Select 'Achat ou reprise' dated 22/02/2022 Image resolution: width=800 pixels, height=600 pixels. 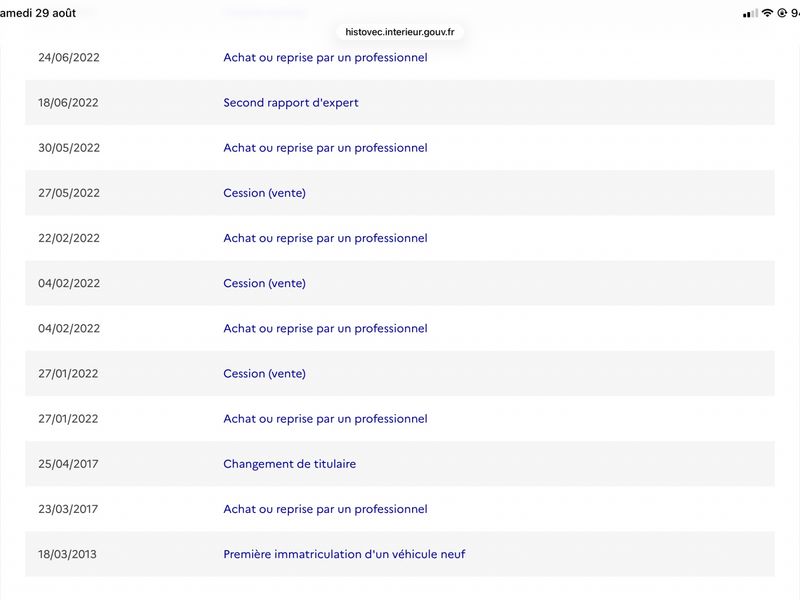(325, 238)
